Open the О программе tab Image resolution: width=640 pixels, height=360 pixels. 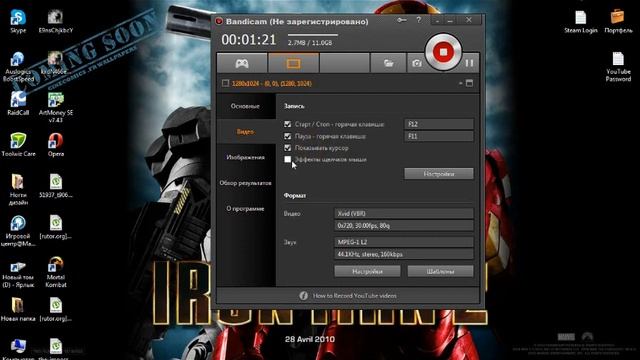point(245,209)
